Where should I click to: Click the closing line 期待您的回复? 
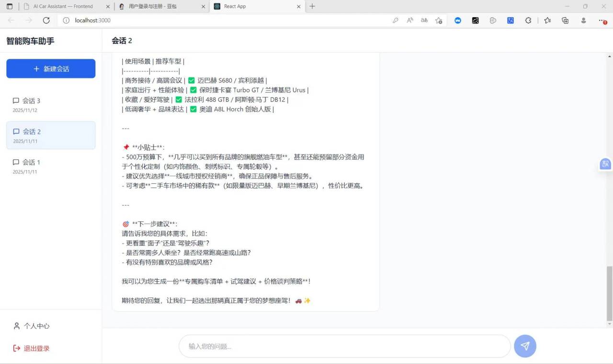[216, 300]
